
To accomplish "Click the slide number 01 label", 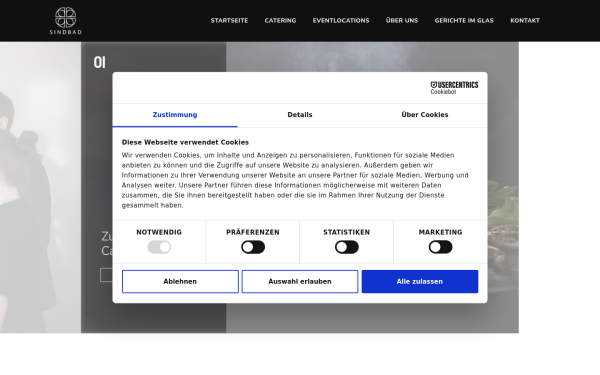I will coord(99,62).
